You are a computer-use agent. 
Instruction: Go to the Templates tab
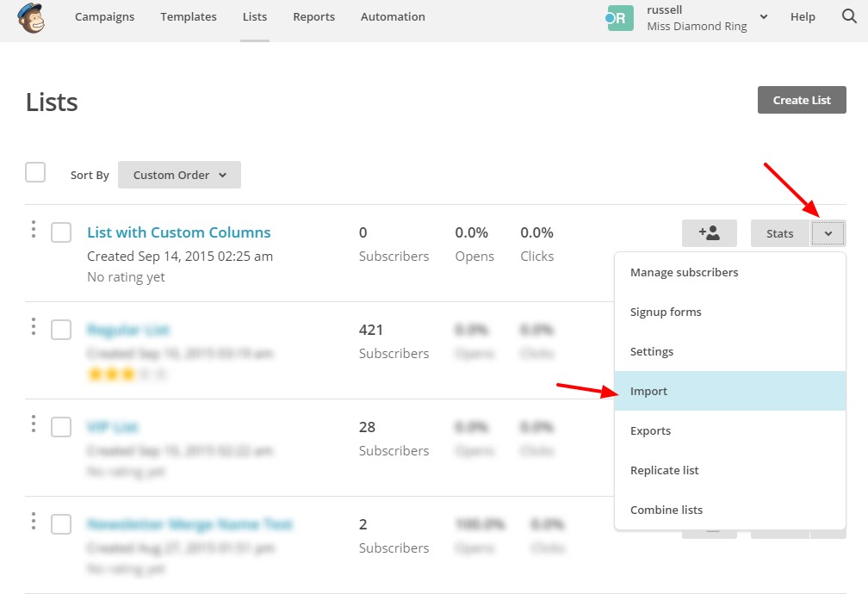click(x=189, y=16)
